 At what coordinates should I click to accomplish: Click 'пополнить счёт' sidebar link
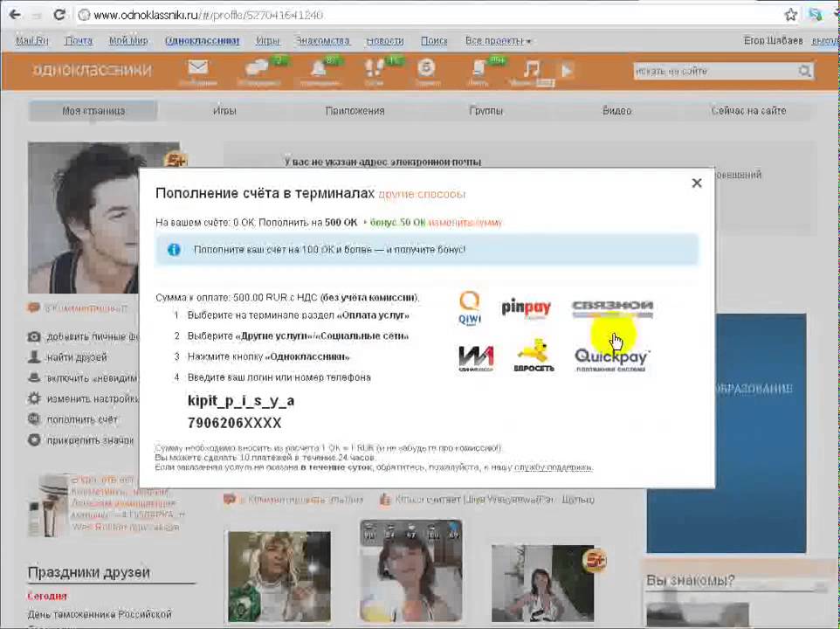[82, 419]
